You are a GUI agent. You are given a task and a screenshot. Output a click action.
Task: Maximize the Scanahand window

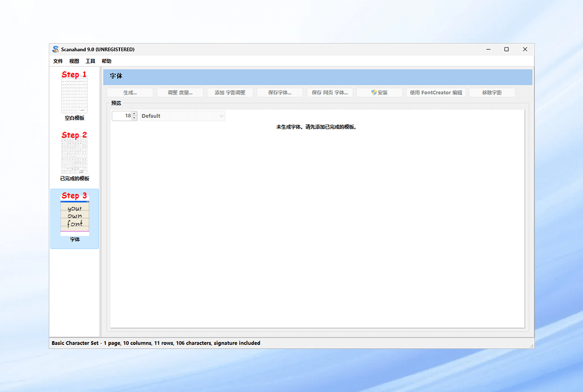[x=506, y=49]
